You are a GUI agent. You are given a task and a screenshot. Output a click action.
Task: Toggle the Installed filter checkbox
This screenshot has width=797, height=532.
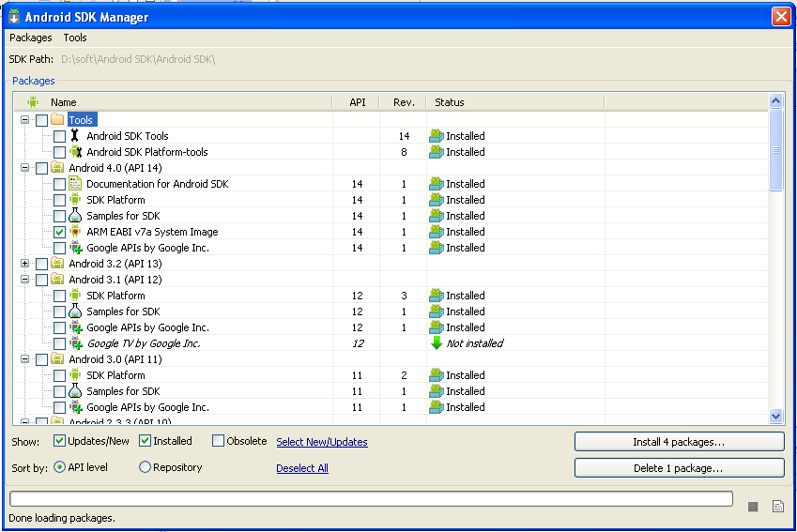[145, 441]
